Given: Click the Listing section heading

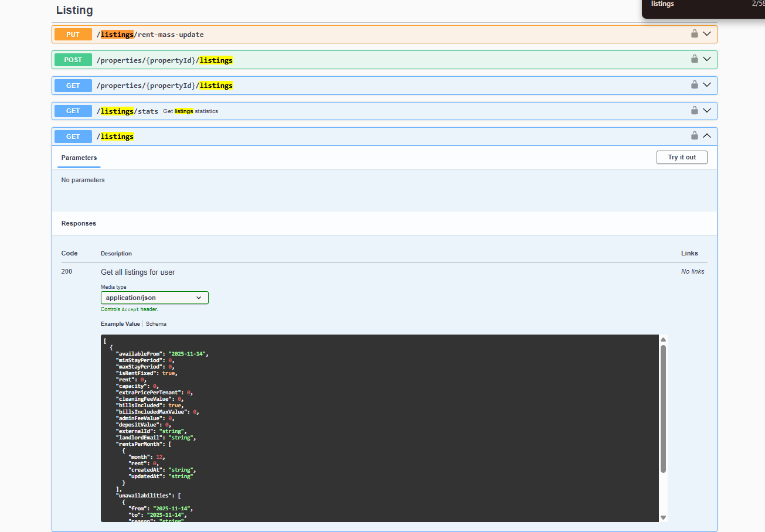Looking at the screenshot, I should [74, 10].
